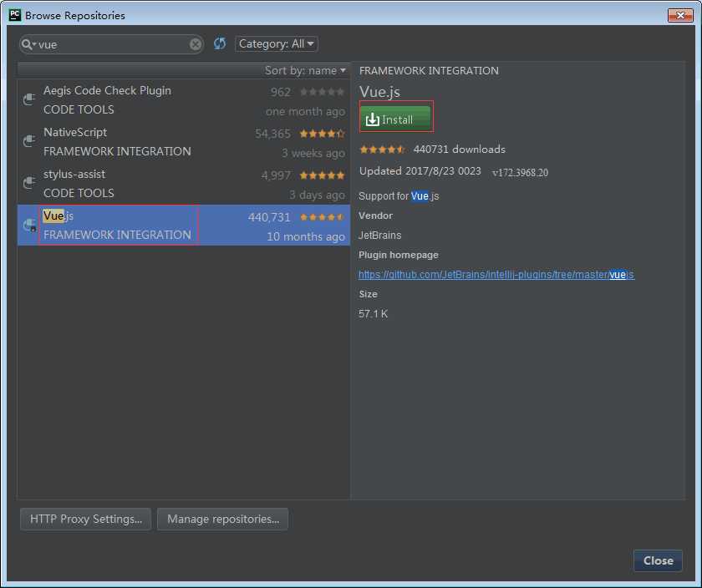Install the Vue.js plugin
The width and height of the screenshot is (702, 588).
click(x=396, y=119)
